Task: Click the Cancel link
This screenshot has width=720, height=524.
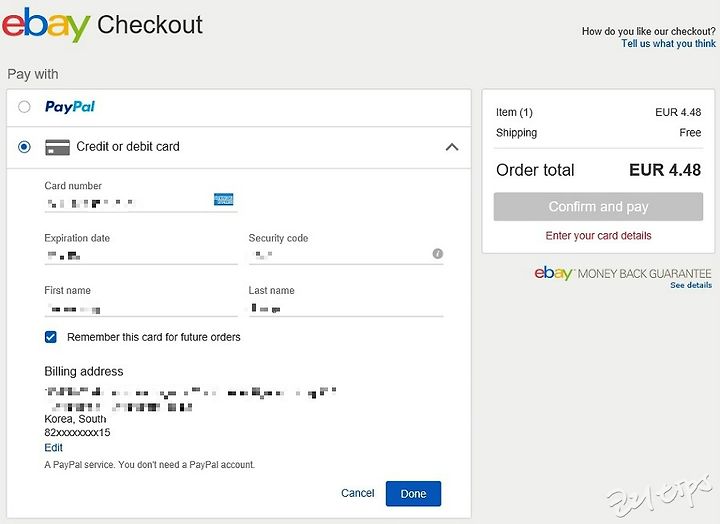Action: 358,493
